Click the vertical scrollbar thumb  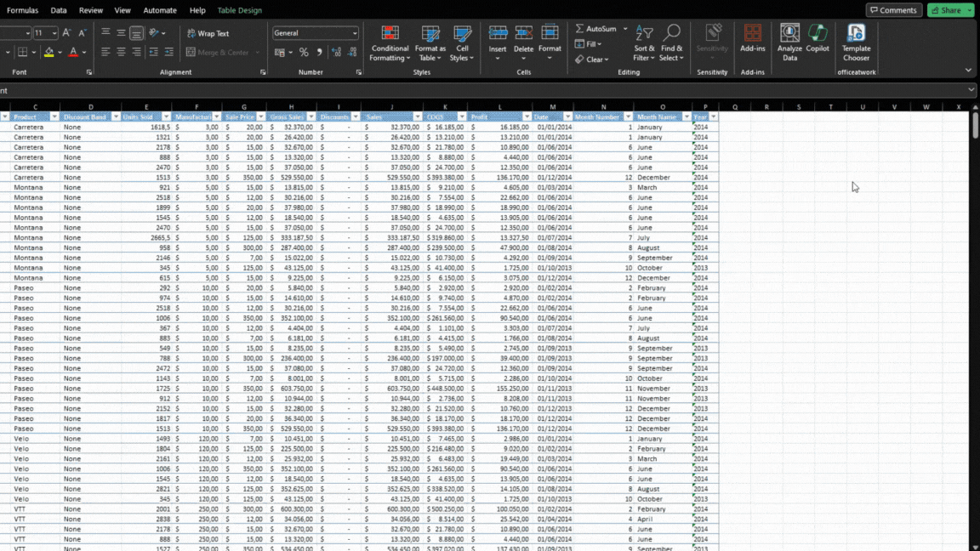coord(975,125)
